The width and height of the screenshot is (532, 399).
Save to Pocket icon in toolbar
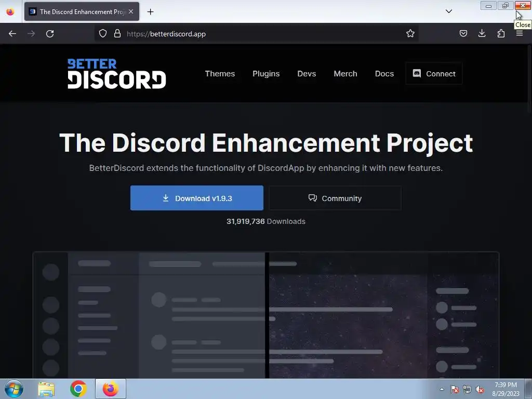463,34
